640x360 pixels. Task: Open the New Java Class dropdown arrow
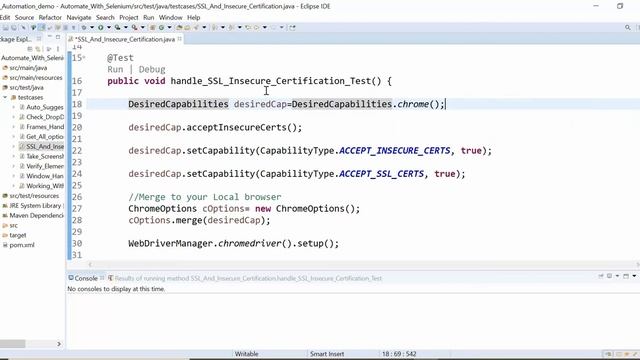point(169,27)
